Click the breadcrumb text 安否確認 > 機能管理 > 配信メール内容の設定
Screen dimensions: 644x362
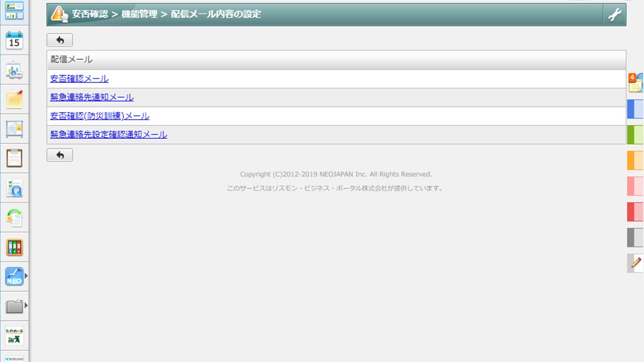tap(167, 14)
